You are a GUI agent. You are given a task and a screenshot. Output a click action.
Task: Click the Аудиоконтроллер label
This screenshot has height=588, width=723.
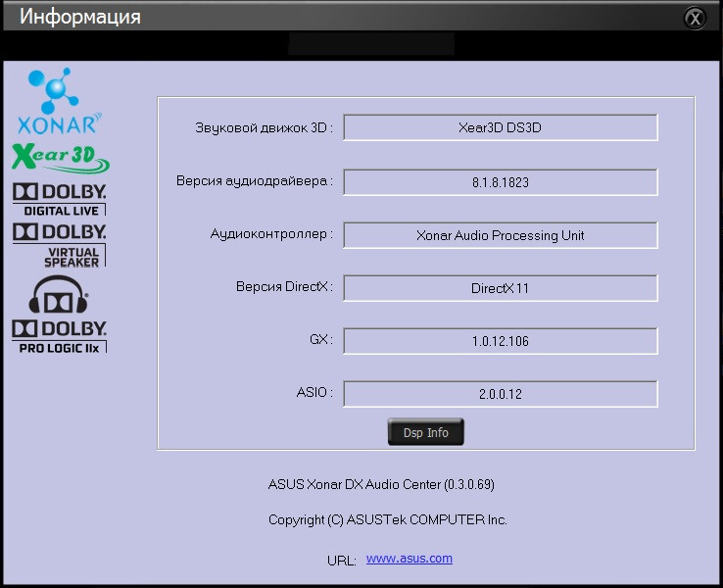pos(271,234)
